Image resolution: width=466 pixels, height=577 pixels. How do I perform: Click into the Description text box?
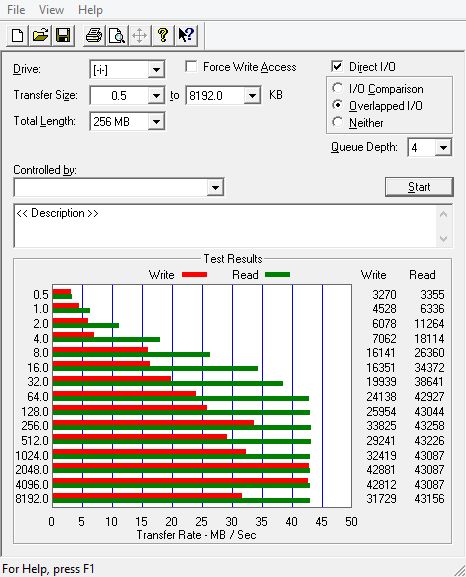(x=225, y=226)
